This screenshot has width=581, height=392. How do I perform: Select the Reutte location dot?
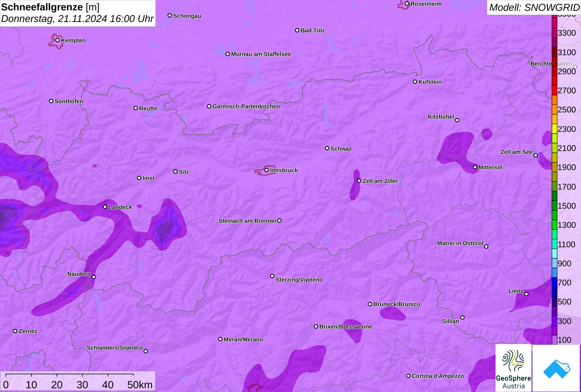click(x=135, y=108)
